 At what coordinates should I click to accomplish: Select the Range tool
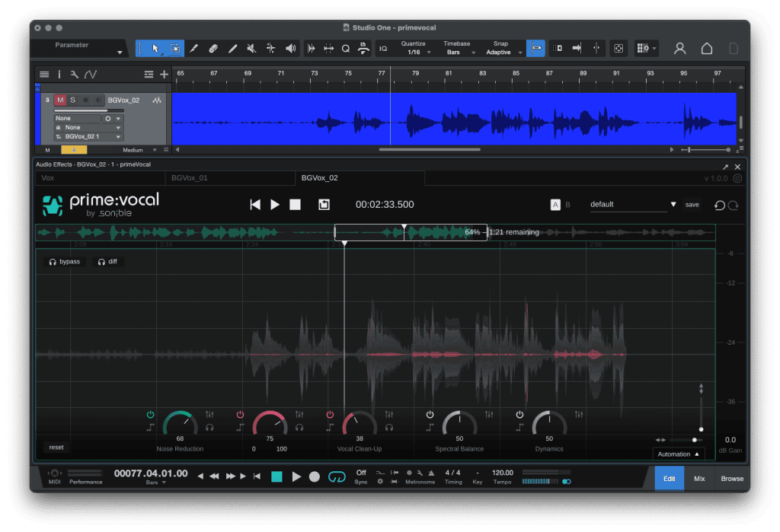point(175,48)
